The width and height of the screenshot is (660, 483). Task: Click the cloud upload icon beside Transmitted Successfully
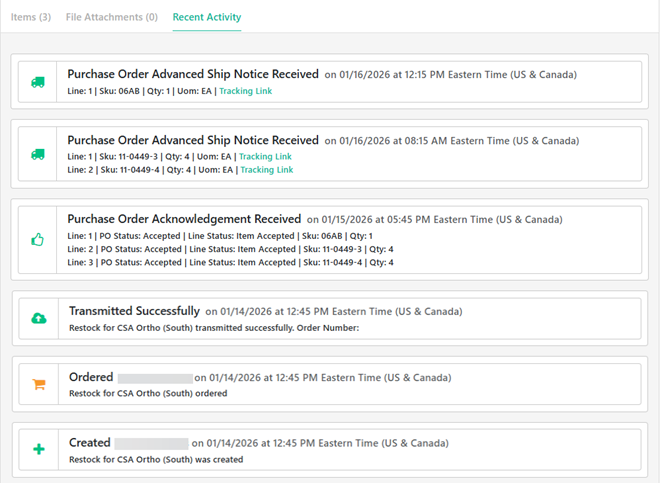(39, 318)
